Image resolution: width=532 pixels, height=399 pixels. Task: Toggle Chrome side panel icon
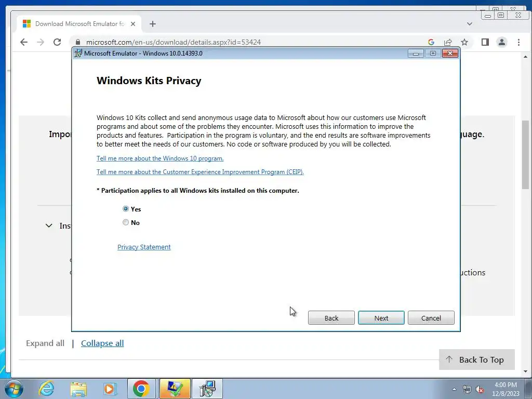point(485,42)
